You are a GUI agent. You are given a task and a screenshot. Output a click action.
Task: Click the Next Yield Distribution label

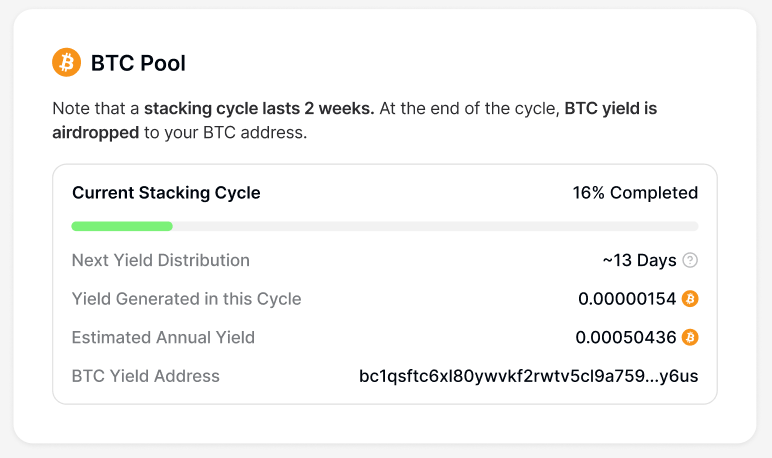coord(161,260)
